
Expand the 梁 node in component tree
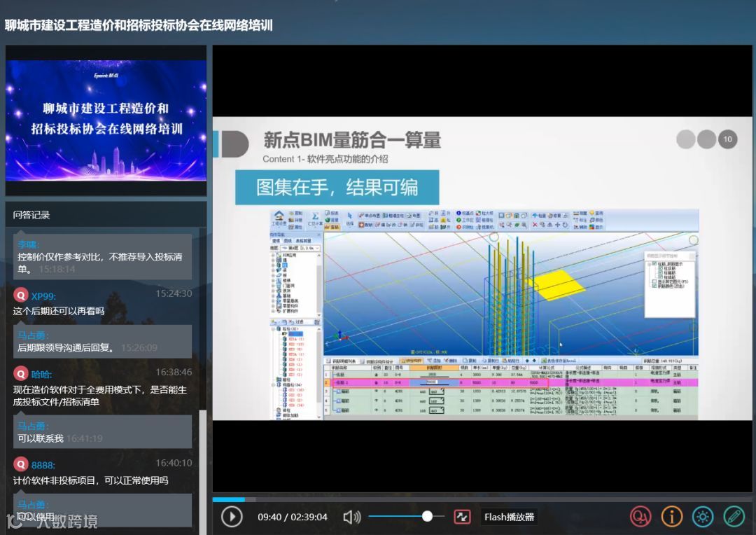coord(273,270)
